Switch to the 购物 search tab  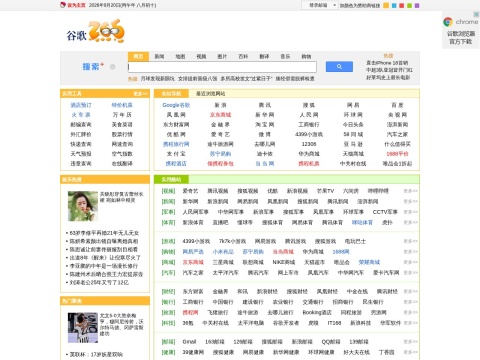[x=306, y=56]
